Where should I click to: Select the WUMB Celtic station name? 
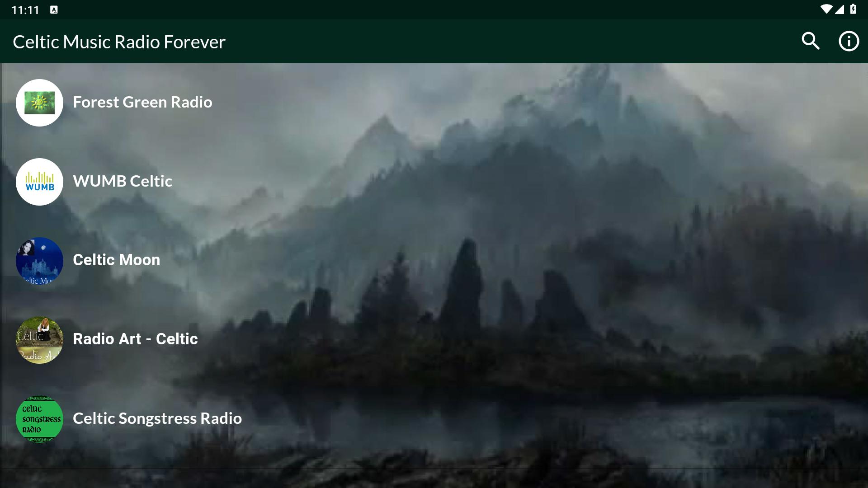pyautogui.click(x=123, y=181)
